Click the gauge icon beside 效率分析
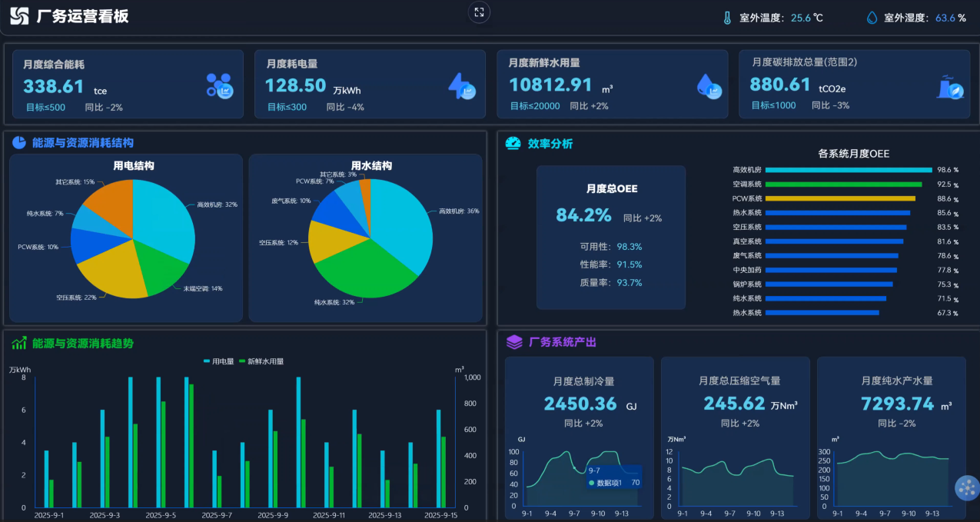 click(513, 143)
